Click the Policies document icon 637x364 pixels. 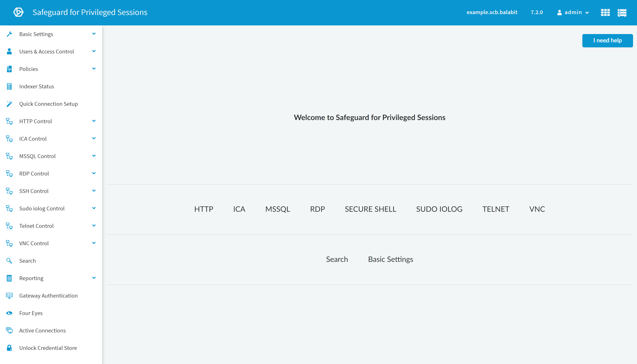coord(9,69)
